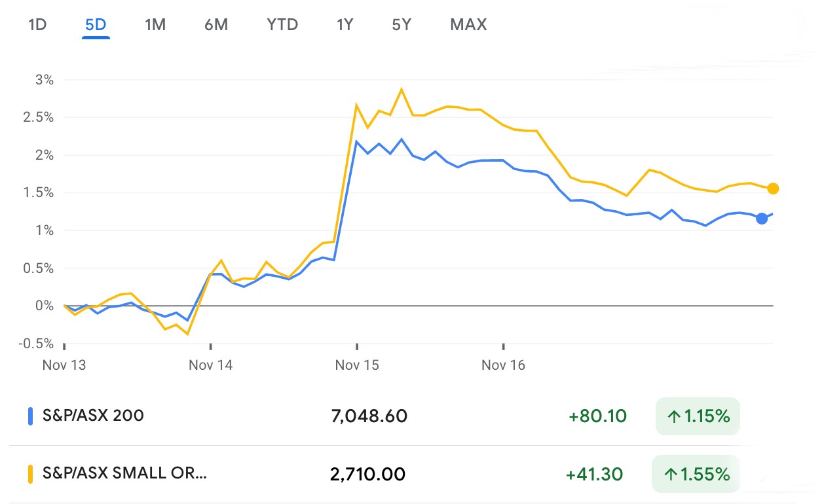
Task: Click the Nov 15 date axis label
Action: click(357, 365)
